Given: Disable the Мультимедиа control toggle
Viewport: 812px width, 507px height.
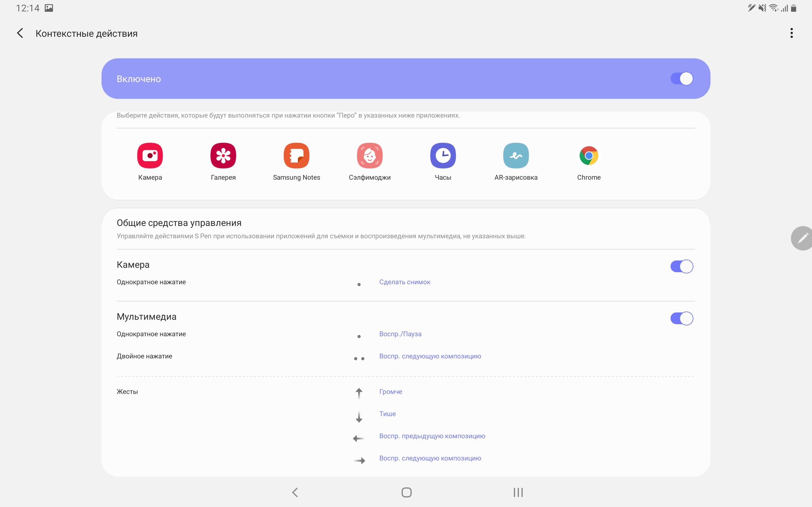Looking at the screenshot, I should 681,318.
